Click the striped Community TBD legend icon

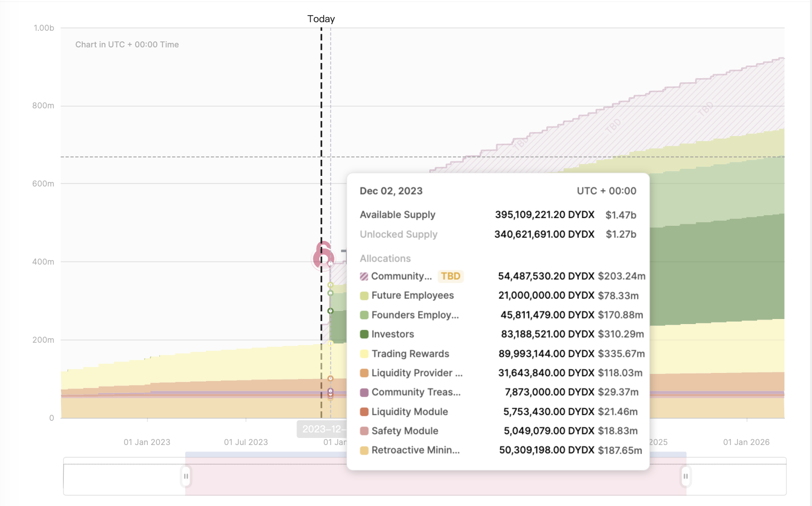364,276
